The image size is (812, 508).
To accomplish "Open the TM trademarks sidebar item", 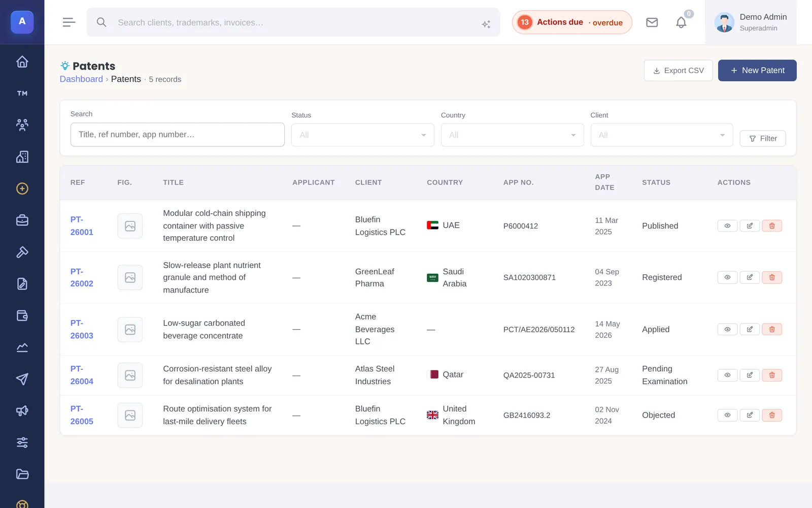I will click(x=22, y=93).
